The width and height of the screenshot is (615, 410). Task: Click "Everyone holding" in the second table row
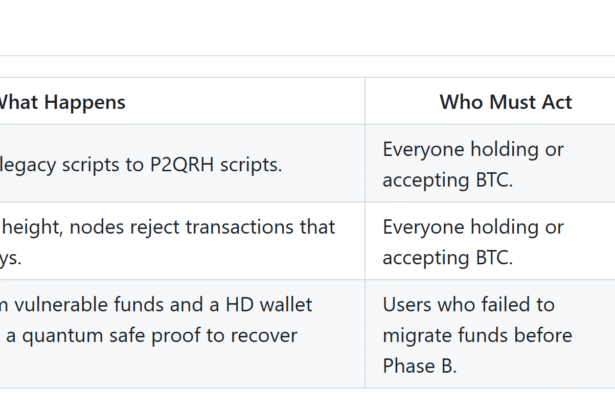click(473, 227)
